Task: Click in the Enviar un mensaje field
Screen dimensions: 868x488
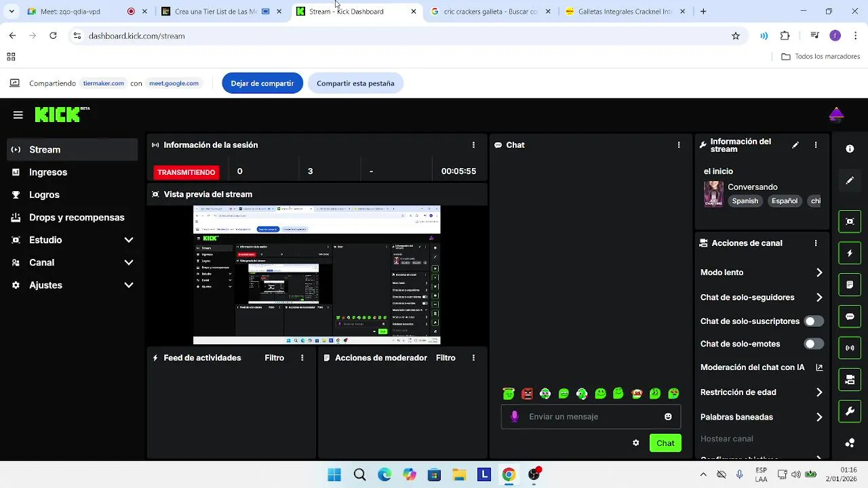Action: tap(591, 417)
